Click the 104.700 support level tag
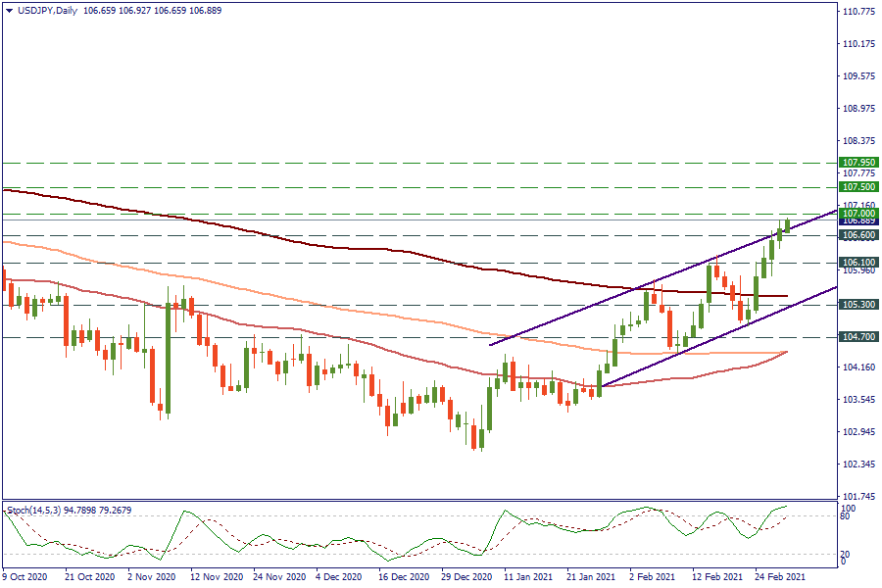 coord(858,337)
